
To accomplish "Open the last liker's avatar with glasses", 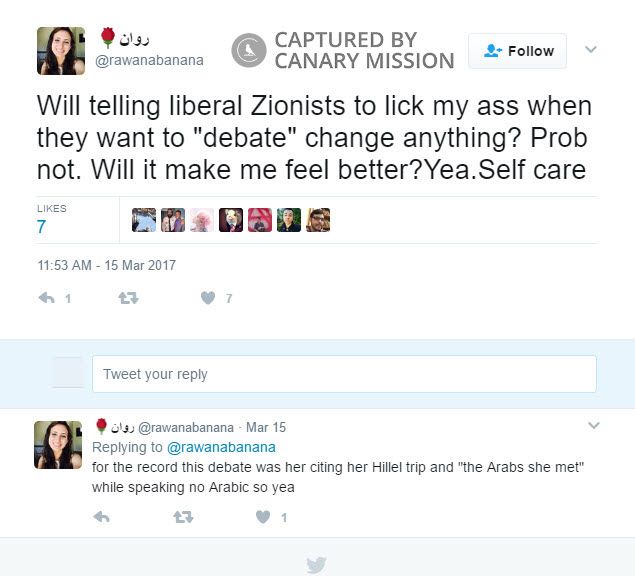I will click(318, 220).
